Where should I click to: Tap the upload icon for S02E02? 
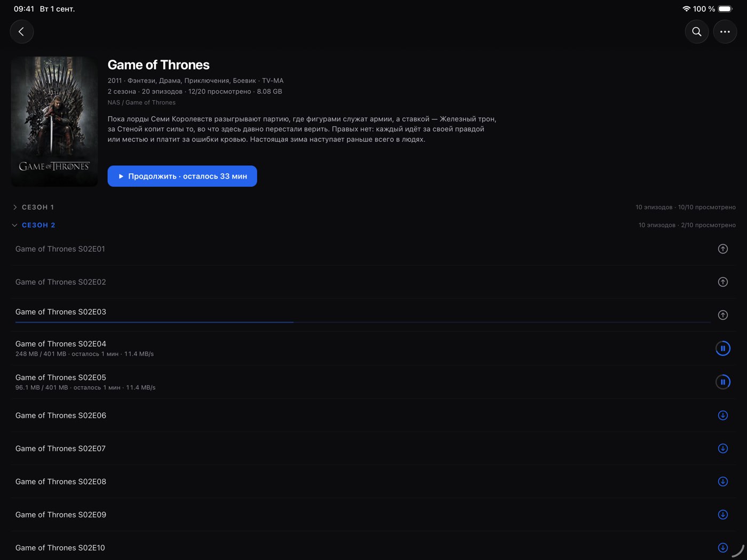[723, 282]
